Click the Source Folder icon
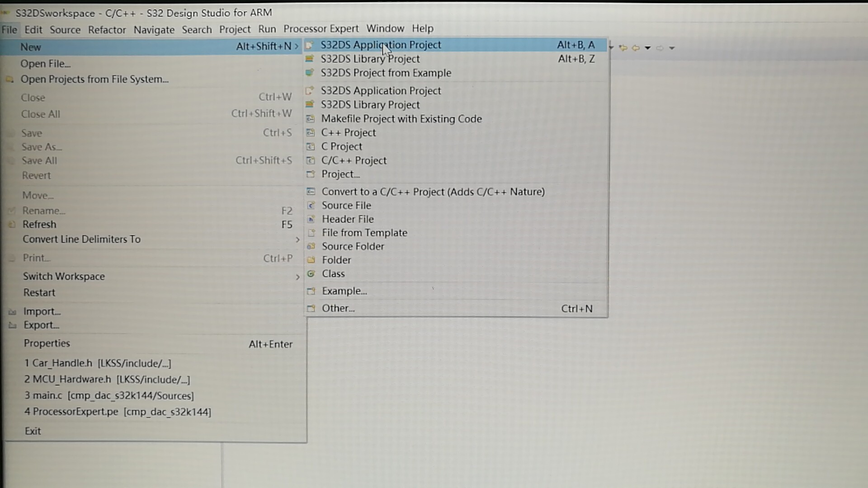The width and height of the screenshot is (868, 488). click(x=311, y=246)
